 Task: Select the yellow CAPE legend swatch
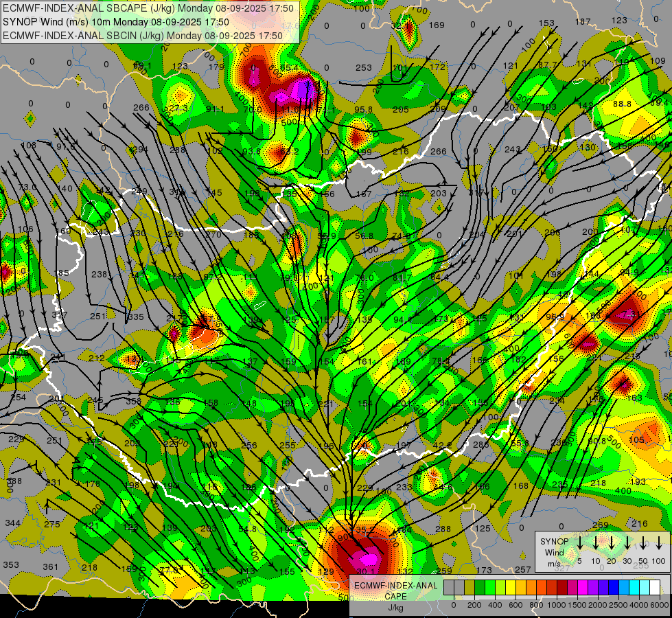[511, 588]
